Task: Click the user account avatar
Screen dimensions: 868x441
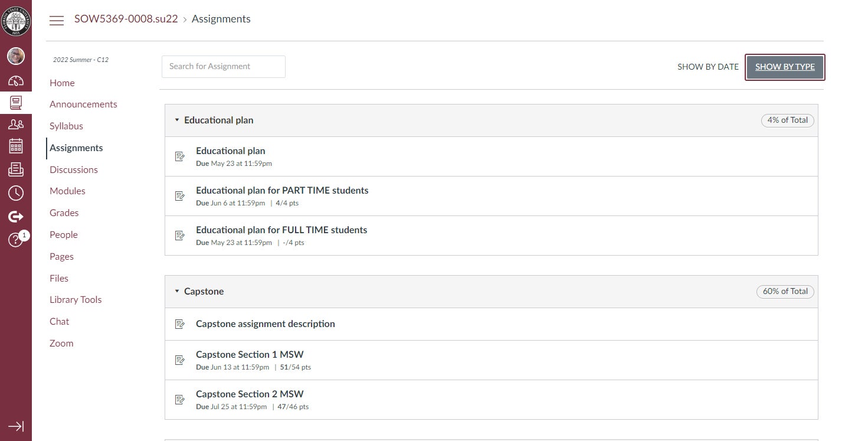Action: tap(16, 56)
